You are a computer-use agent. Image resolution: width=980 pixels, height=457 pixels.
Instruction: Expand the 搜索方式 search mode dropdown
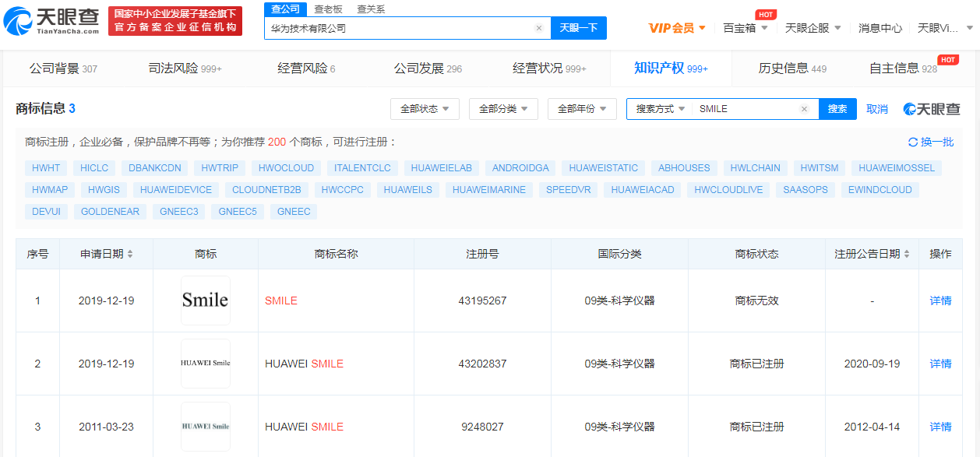pos(661,109)
